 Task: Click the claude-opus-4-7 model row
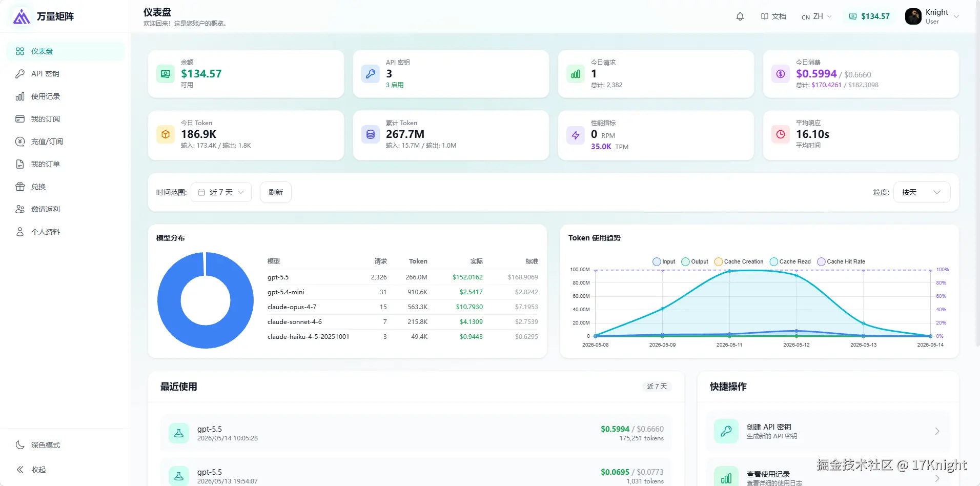[403, 307]
